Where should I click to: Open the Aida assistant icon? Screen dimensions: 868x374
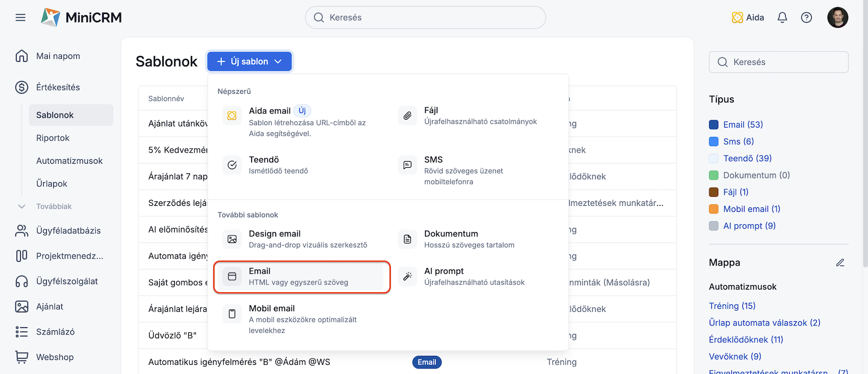pyautogui.click(x=737, y=18)
